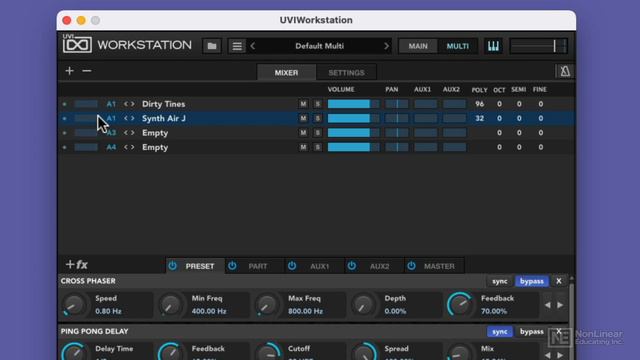This screenshot has width=640, height=360.
Task: Open the hamburger menu list icon
Action: click(237, 46)
